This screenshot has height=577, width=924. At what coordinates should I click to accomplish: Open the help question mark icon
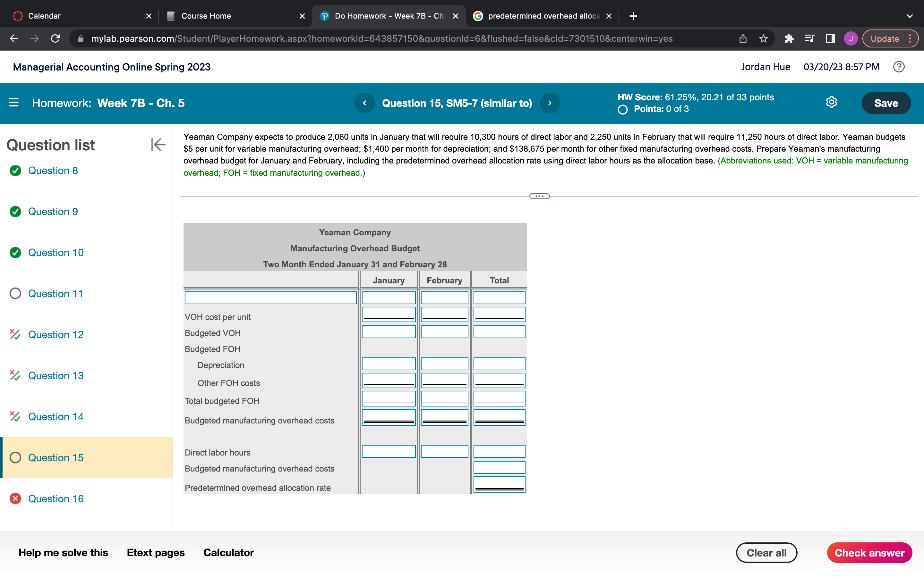point(899,67)
